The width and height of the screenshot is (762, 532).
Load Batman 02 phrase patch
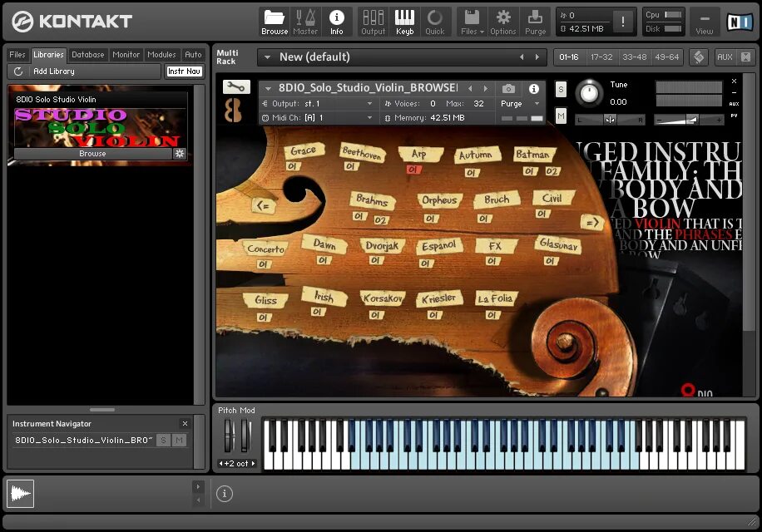click(552, 171)
